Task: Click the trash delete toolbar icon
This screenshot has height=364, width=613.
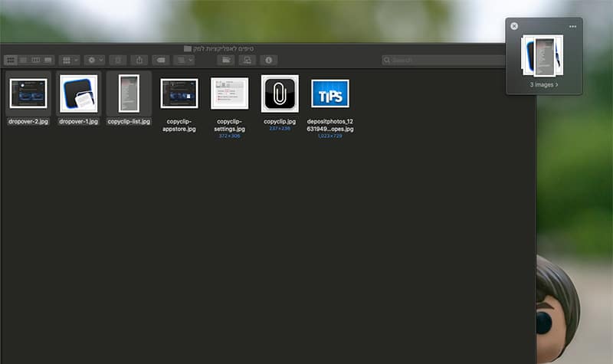Action: [x=117, y=60]
